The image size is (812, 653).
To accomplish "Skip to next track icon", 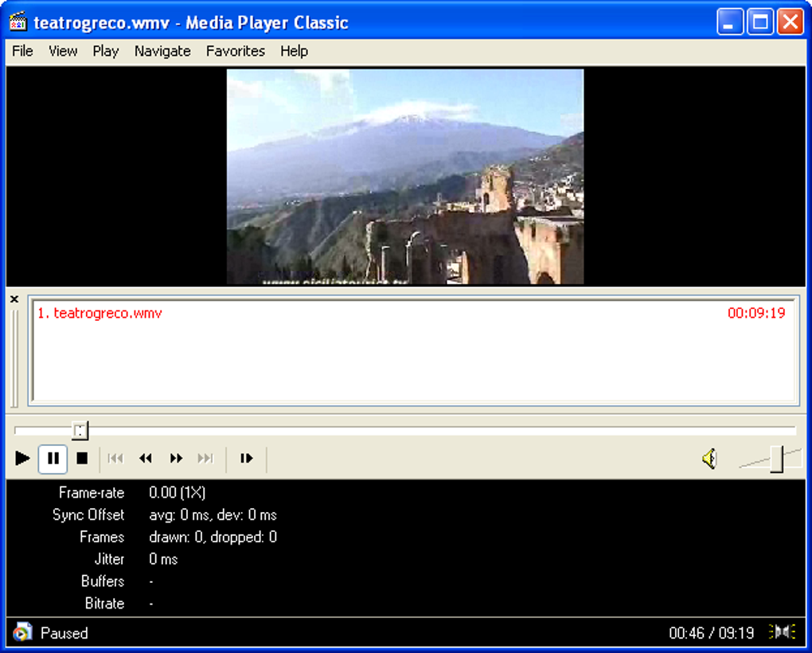I will 205,459.
